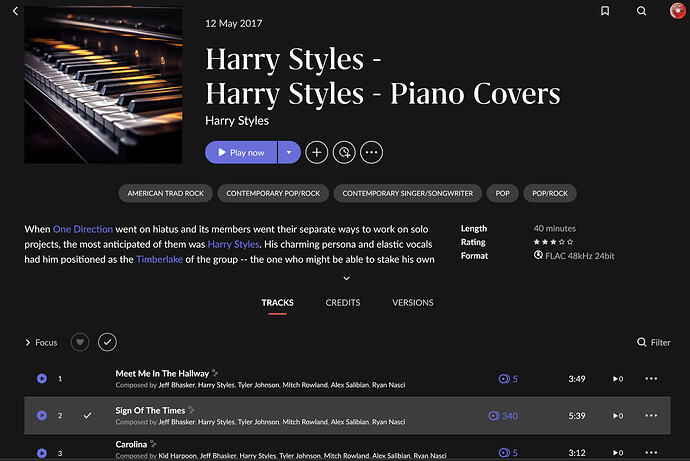Open track title Carolina
Image resolution: width=690 pixels, height=461 pixels.
(131, 444)
